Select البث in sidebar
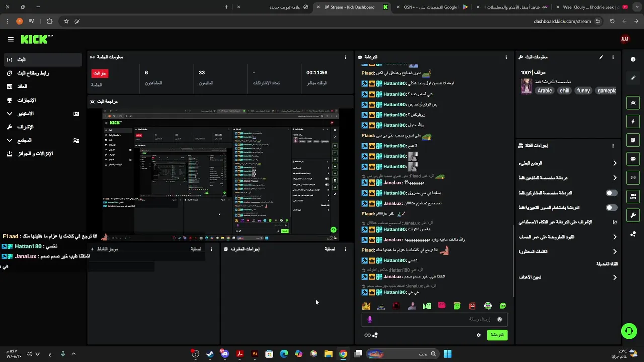644x362 pixels. 43,60
